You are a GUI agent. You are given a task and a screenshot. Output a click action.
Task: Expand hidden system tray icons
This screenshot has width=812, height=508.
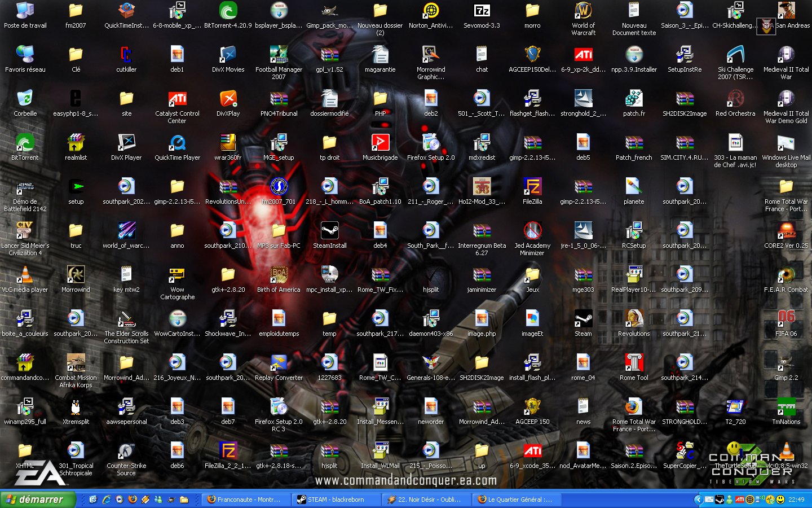(x=698, y=500)
